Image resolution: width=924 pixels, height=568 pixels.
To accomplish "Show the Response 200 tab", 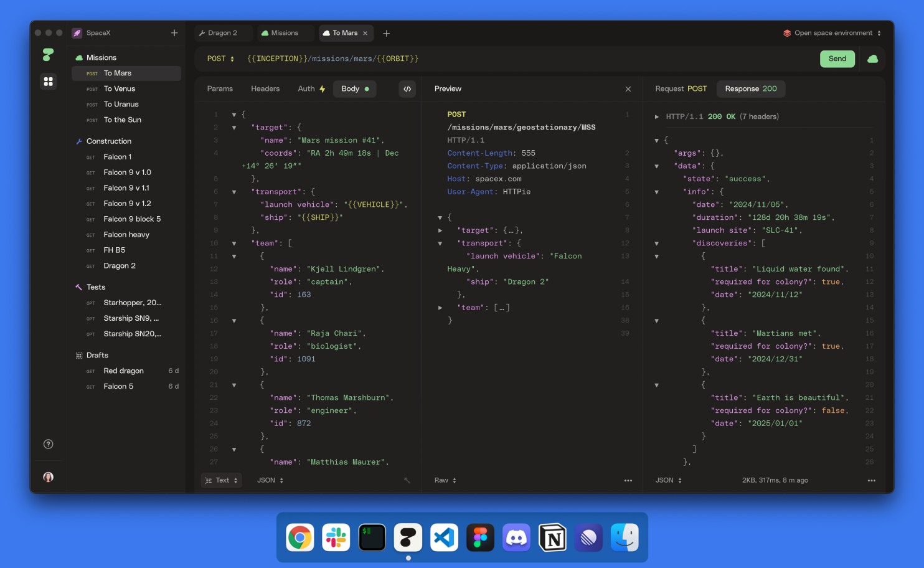I will [x=751, y=89].
